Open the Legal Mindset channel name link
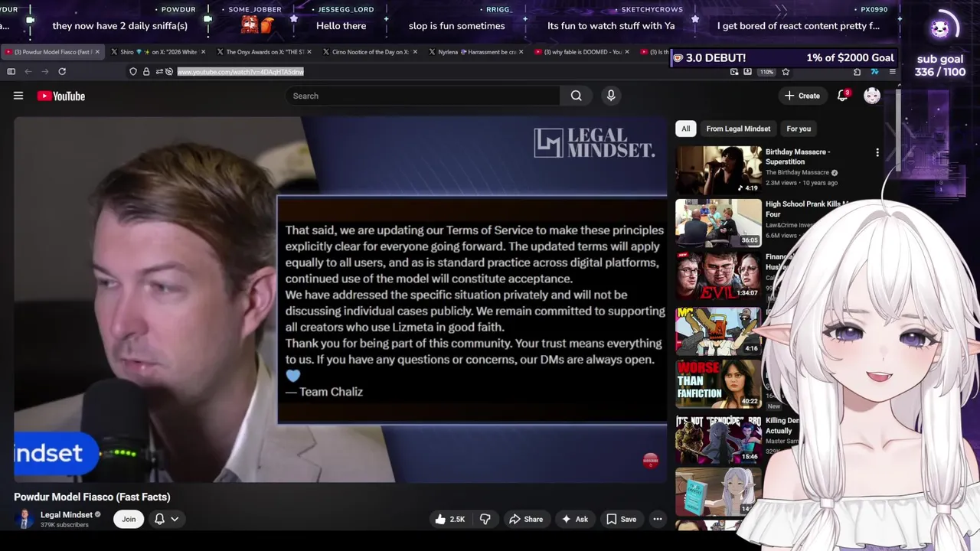Image resolution: width=980 pixels, height=551 pixels. [67, 515]
